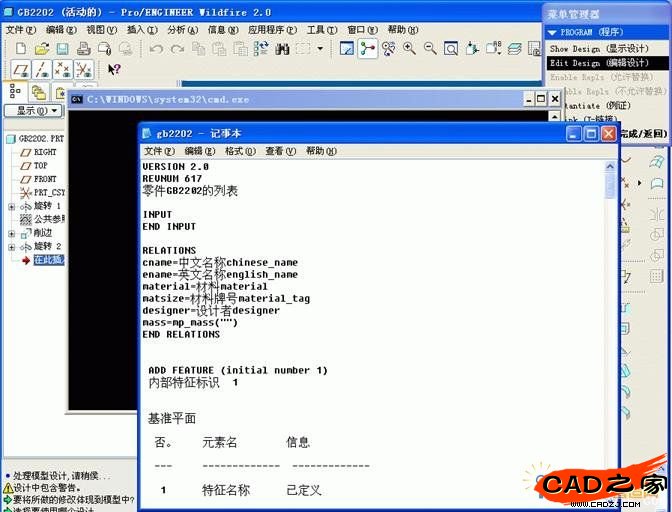Image resolution: width=672 pixels, height=512 pixels.
Task: Open the saved view list dropdown icon
Action: click(493, 48)
